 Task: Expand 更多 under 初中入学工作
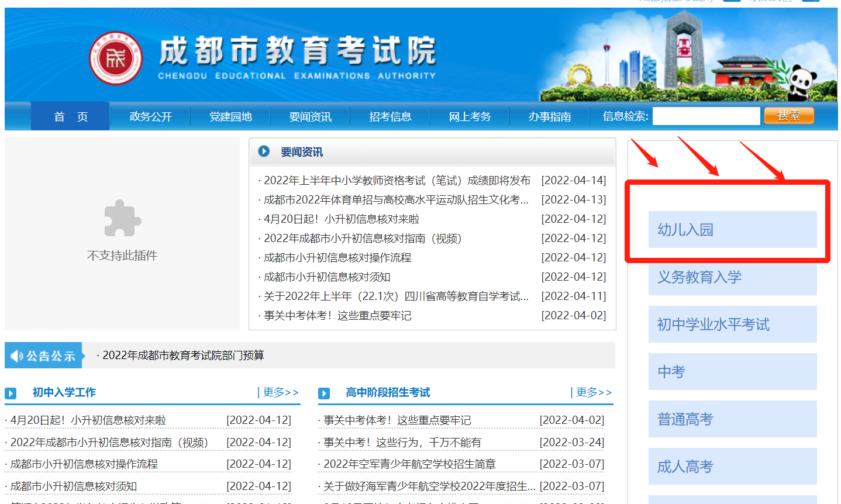(x=280, y=392)
